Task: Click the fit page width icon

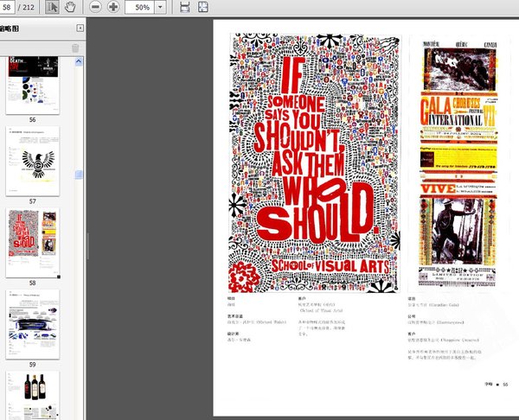Action: coord(183,7)
